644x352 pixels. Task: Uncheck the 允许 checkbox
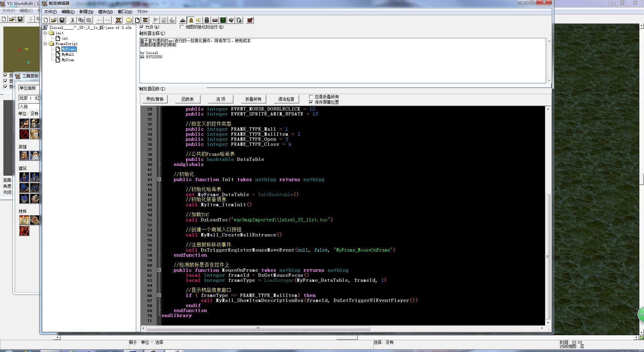142,27
